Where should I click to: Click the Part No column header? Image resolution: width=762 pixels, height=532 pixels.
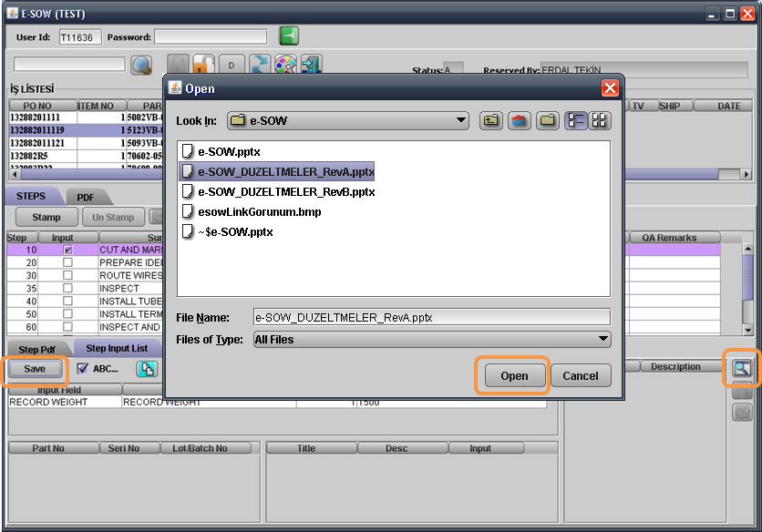54,448
